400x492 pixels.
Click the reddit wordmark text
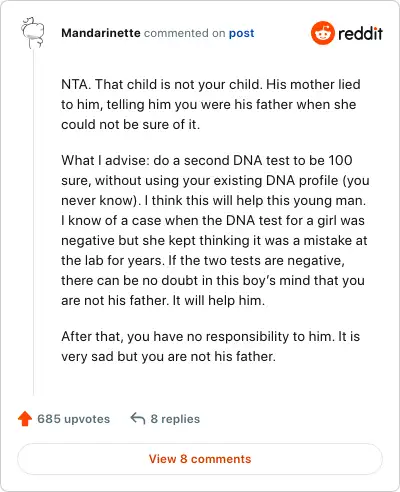click(360, 34)
